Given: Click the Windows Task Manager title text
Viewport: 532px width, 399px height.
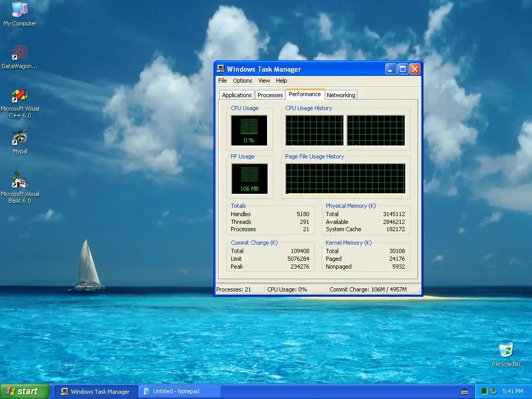Looking at the screenshot, I should point(263,69).
